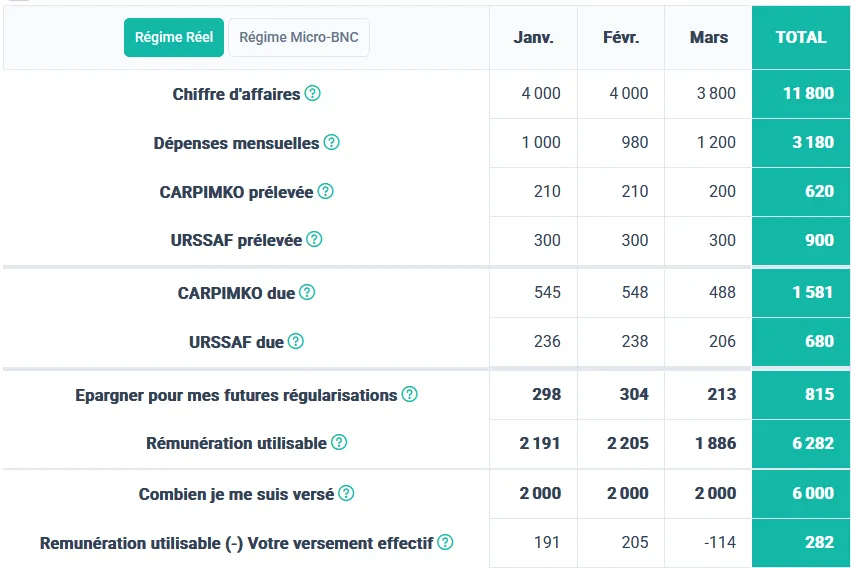855x568 pixels.
Task: Edit January Combien je me suis versé value
Action: (540, 494)
